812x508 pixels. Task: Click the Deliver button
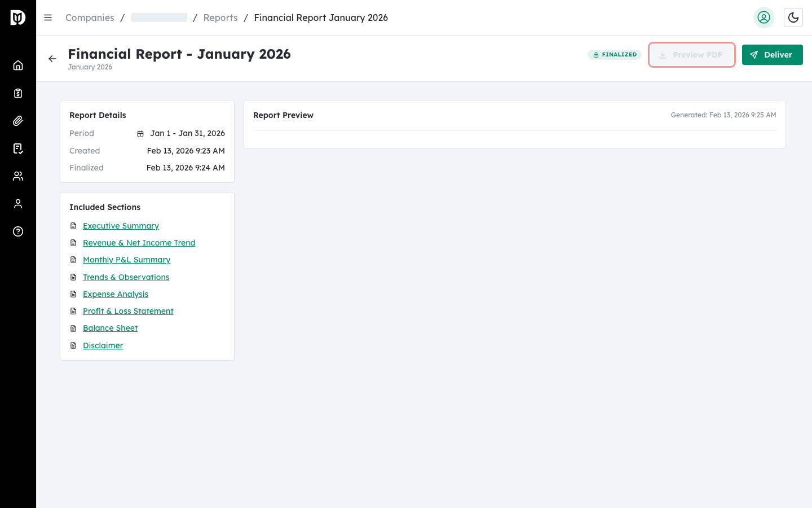tap(773, 55)
